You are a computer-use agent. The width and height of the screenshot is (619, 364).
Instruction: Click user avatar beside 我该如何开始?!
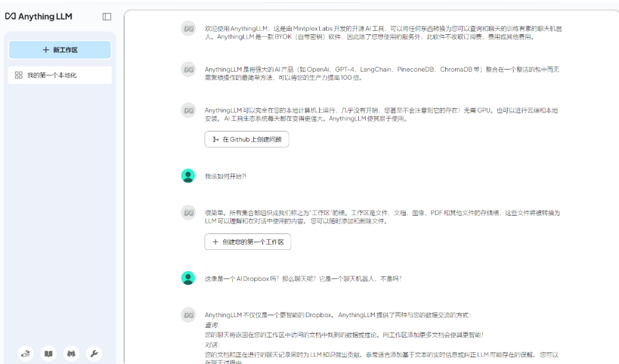pyautogui.click(x=188, y=175)
